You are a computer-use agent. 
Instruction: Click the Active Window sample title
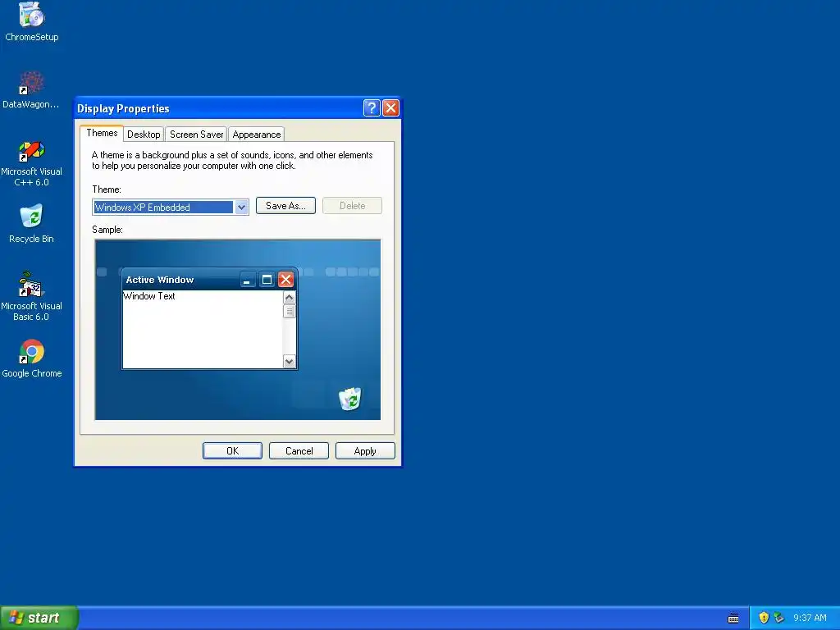pyautogui.click(x=160, y=280)
